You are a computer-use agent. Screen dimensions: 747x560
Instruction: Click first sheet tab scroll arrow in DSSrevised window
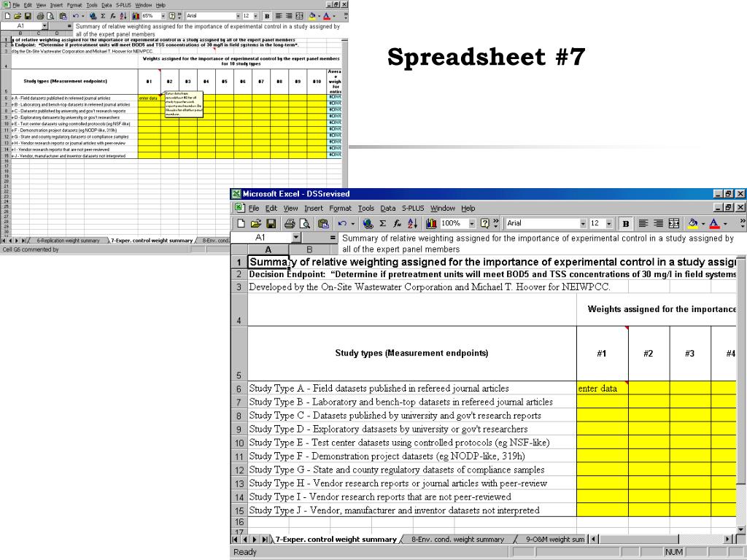[x=236, y=540]
